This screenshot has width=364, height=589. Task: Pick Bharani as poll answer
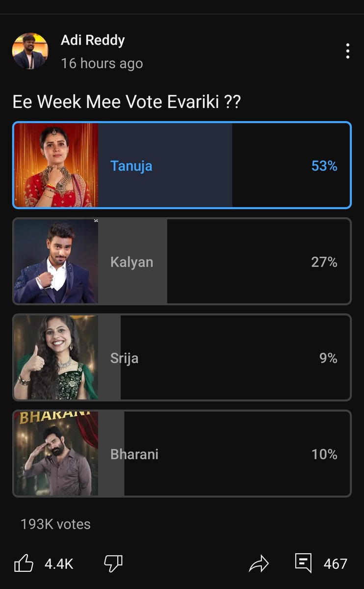[182, 454]
